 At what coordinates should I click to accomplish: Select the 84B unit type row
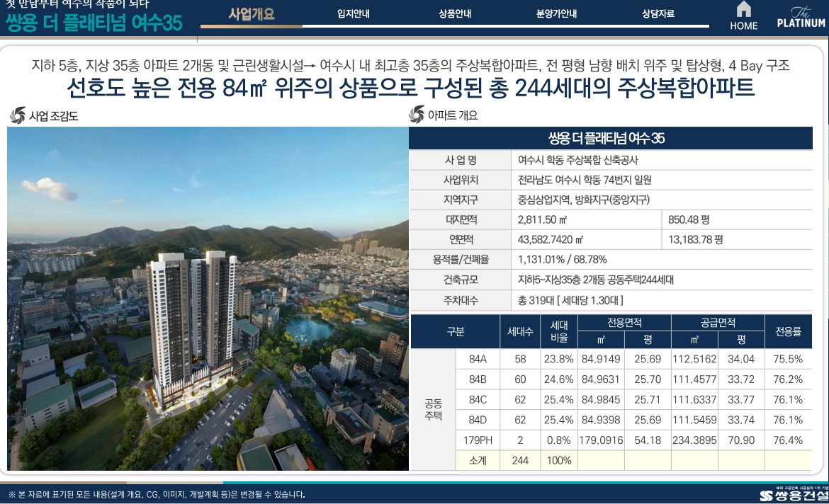[634, 379]
